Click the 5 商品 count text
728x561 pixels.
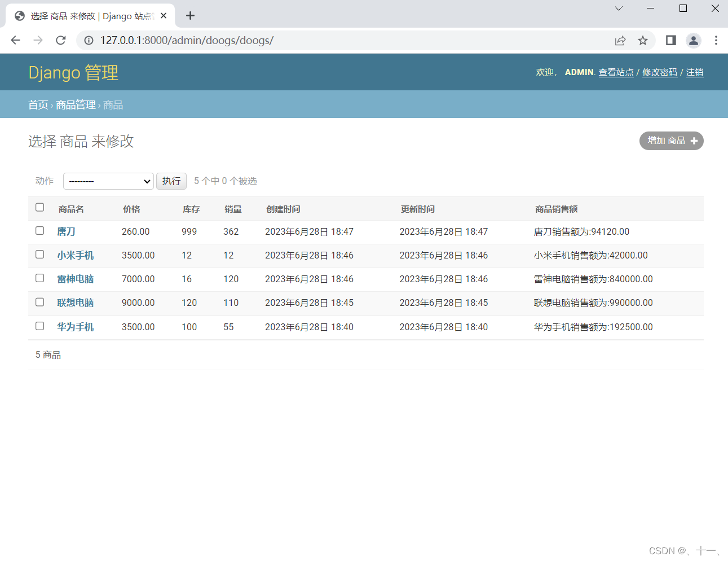coord(48,354)
